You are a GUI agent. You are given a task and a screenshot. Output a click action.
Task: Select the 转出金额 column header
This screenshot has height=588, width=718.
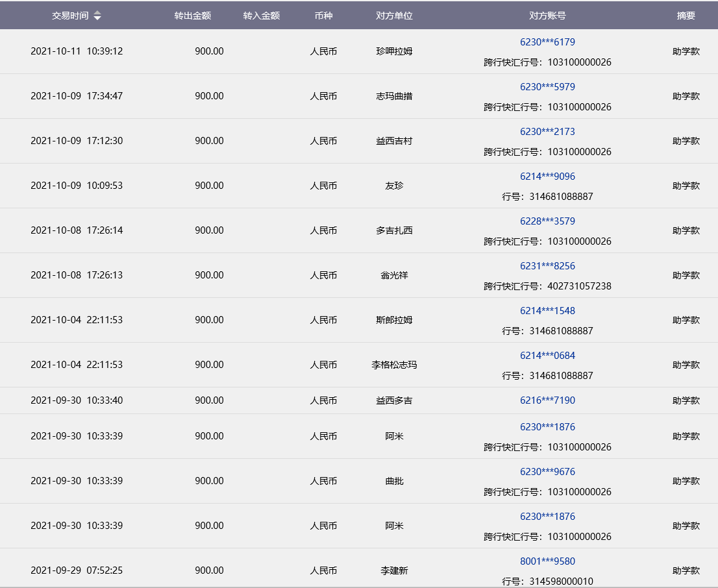(193, 16)
